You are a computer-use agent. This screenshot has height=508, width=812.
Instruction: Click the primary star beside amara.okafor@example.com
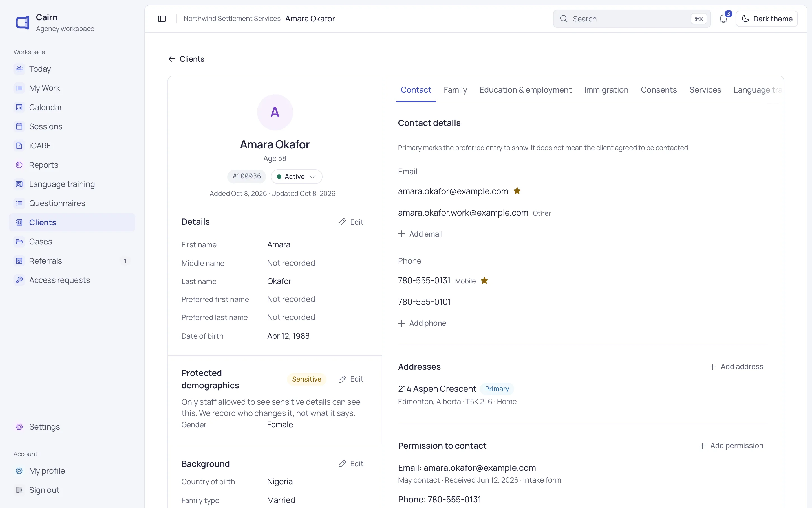click(517, 191)
